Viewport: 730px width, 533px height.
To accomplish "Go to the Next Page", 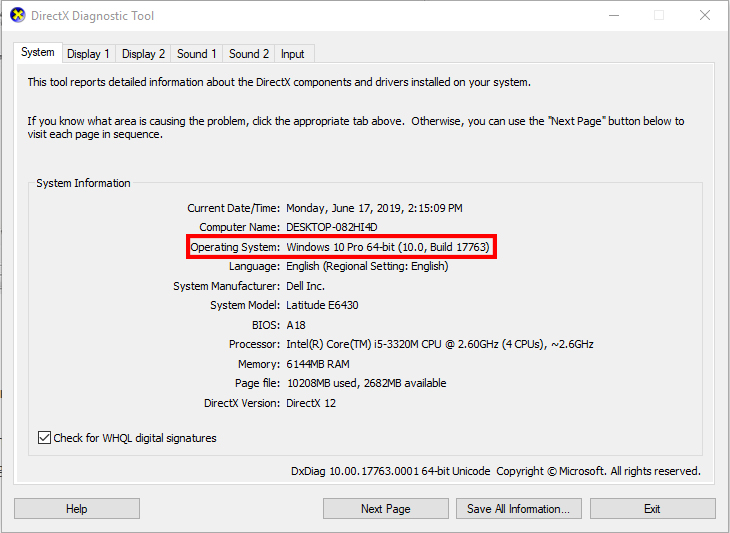I will [x=385, y=508].
